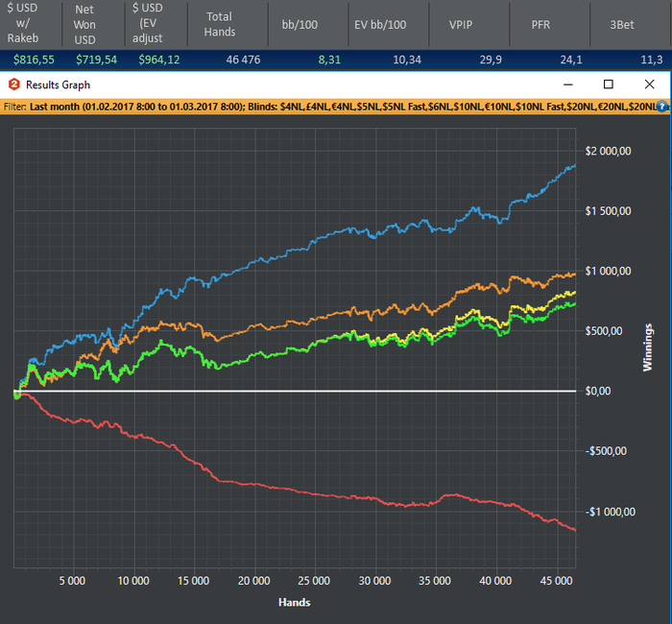Click the 15 000 hands axis label
Screen dimensions: 672x624
193,581
